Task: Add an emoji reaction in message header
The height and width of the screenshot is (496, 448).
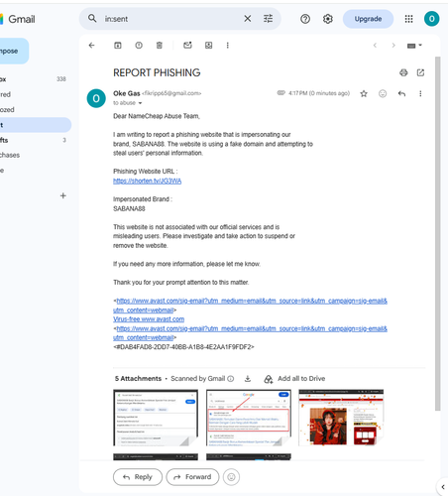Action: point(383,93)
